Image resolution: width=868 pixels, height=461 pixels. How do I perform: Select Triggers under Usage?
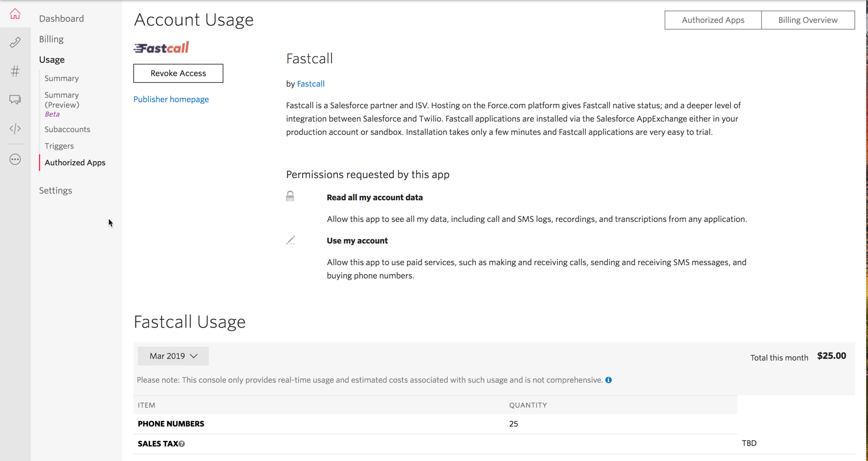[59, 146]
